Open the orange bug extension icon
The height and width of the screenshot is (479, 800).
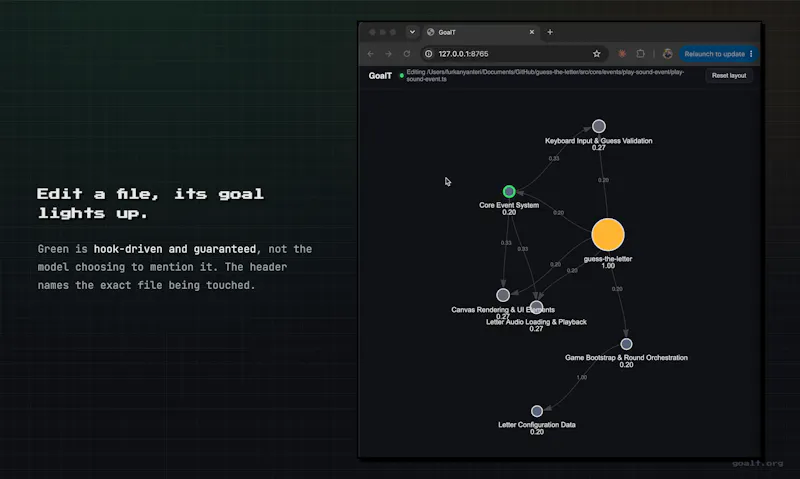[622, 54]
